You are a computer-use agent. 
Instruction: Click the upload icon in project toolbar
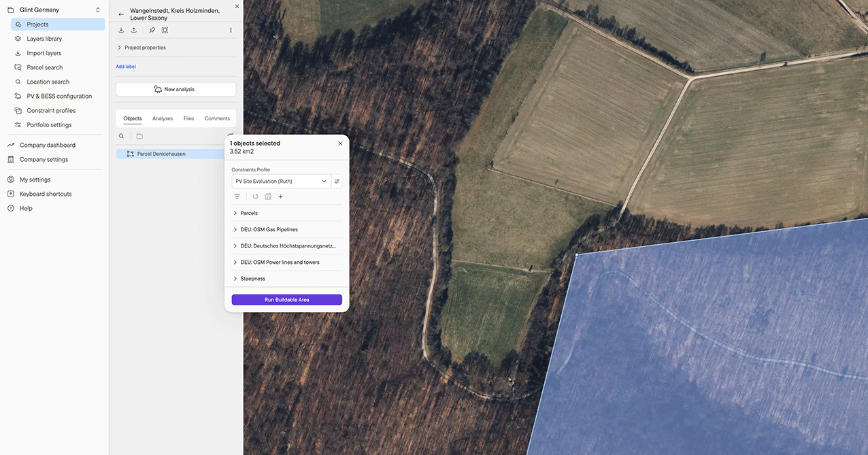point(134,30)
